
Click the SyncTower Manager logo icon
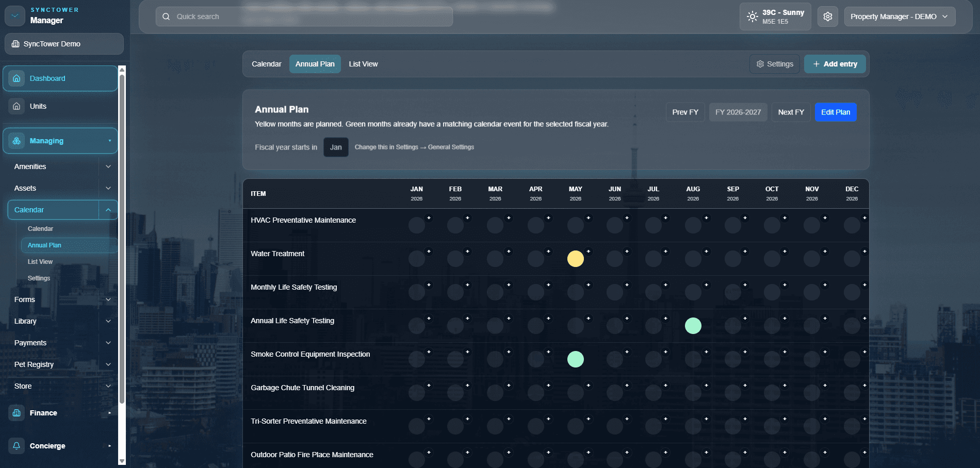point(15,16)
